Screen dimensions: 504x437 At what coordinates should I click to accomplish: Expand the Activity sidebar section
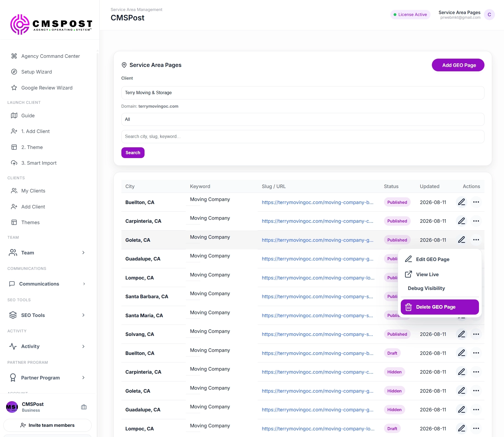47,346
